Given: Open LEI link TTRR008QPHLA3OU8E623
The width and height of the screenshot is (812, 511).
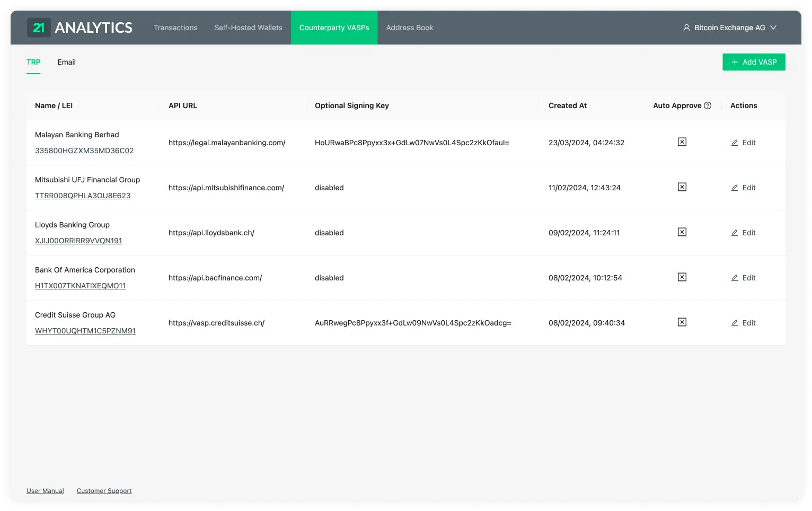Looking at the screenshot, I should [x=83, y=196].
